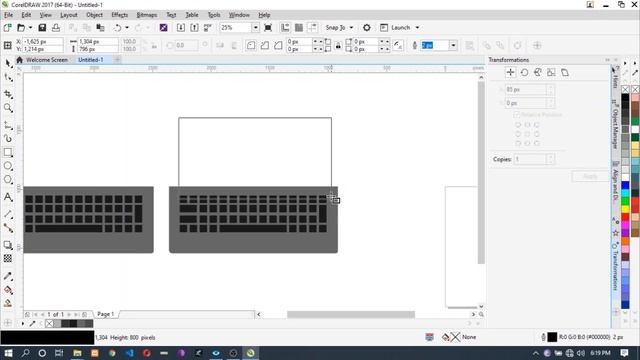Select the Pick tool in toolbox
Viewport: 640px width, 360px height.
(8, 63)
